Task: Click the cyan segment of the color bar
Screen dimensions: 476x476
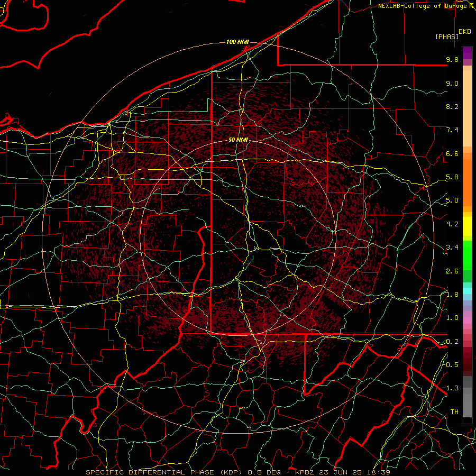Action: click(x=467, y=290)
